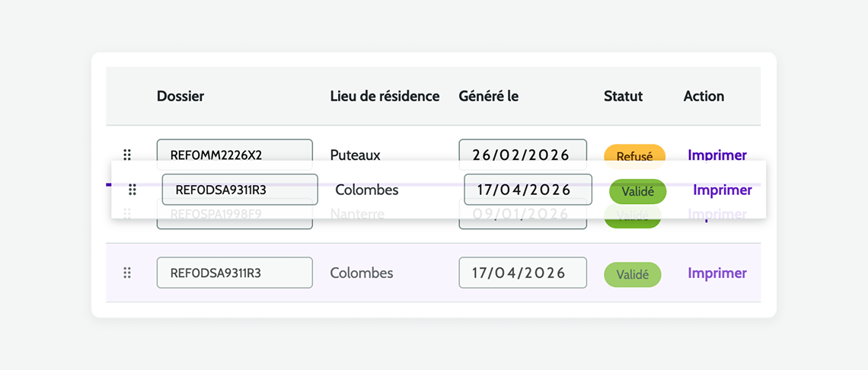Click the orange Refusé status badge
868x370 pixels.
634,155
